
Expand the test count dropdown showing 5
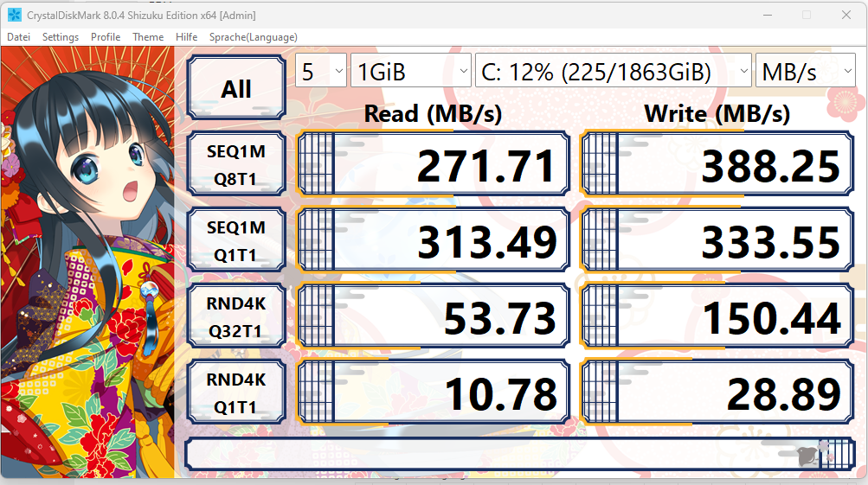(x=321, y=71)
